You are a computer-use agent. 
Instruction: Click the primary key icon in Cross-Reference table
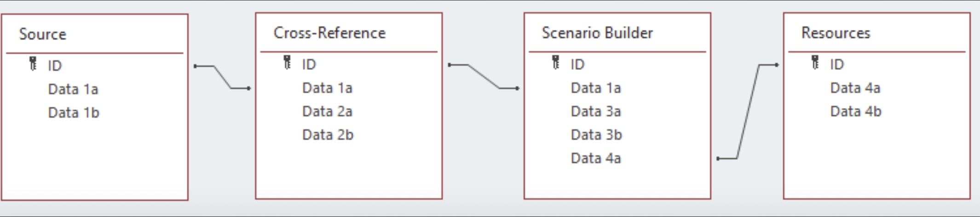(288, 63)
